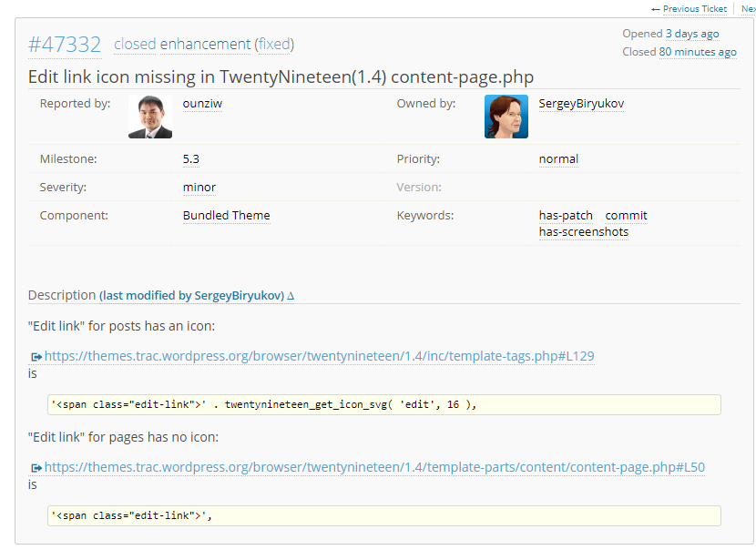Click ounziw's reporter avatar photo
The height and width of the screenshot is (560, 756).
pyautogui.click(x=150, y=117)
